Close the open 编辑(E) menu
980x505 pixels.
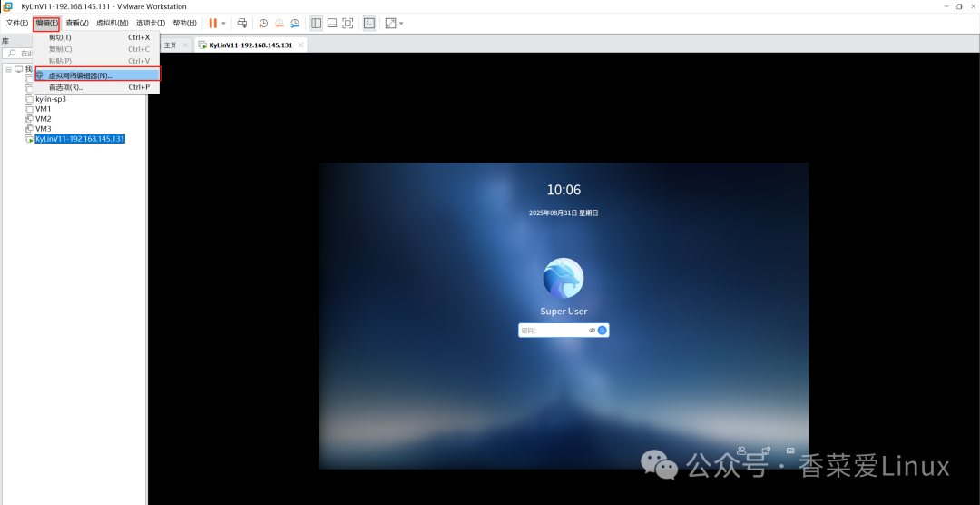tap(47, 23)
